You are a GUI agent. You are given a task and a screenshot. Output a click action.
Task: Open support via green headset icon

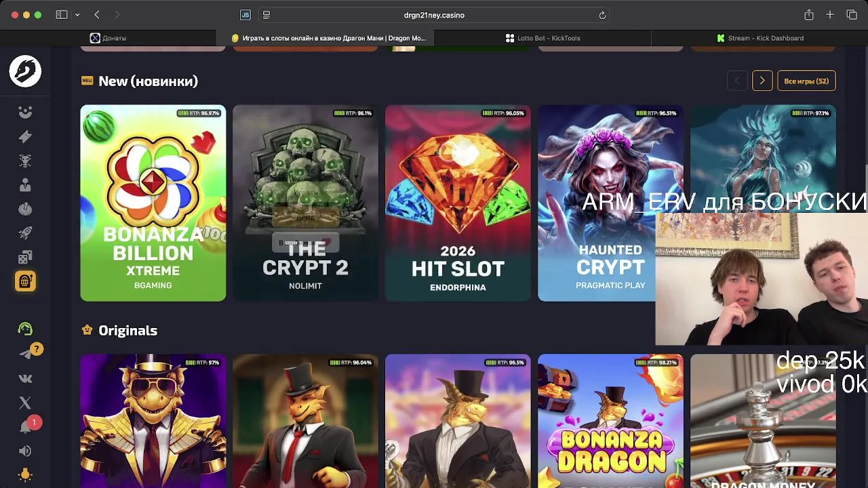point(25,329)
